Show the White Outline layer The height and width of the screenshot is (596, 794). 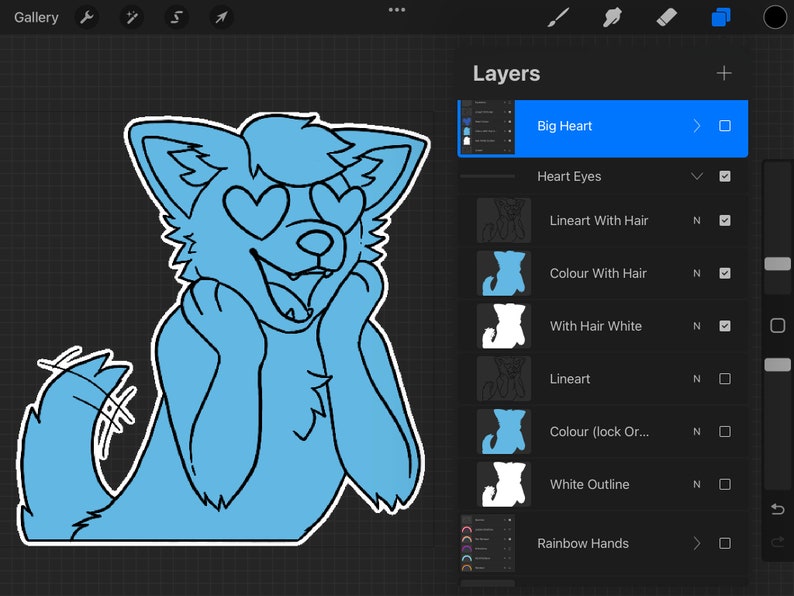point(725,484)
